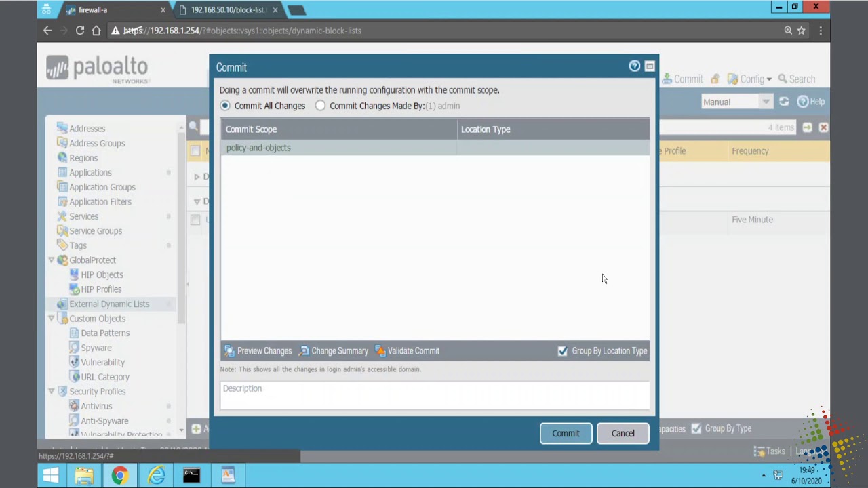Image resolution: width=868 pixels, height=488 pixels.
Task: Switch to the firewall-a browser tab
Action: pyautogui.click(x=114, y=10)
